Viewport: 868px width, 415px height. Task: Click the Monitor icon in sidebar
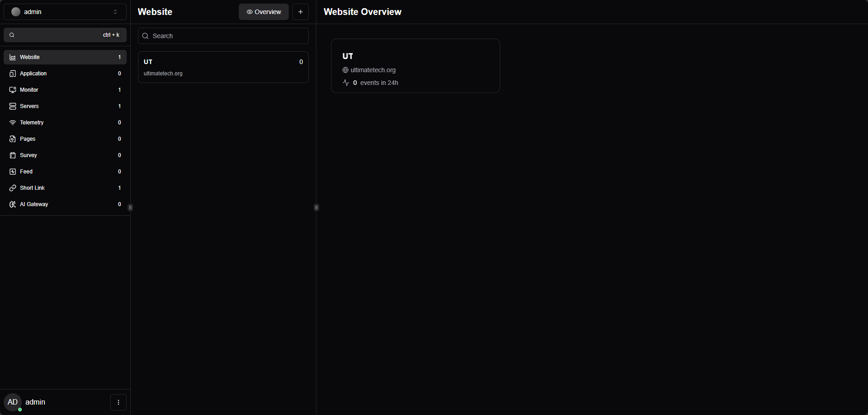tap(13, 90)
